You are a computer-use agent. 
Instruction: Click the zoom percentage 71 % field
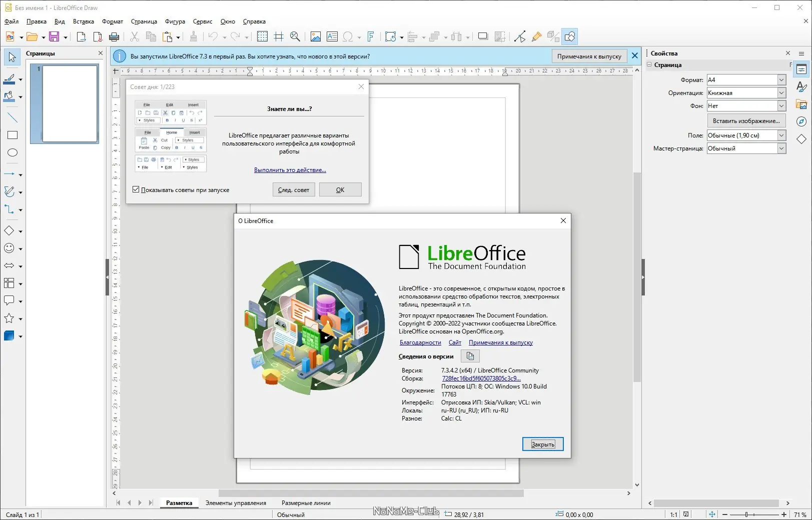coord(800,514)
